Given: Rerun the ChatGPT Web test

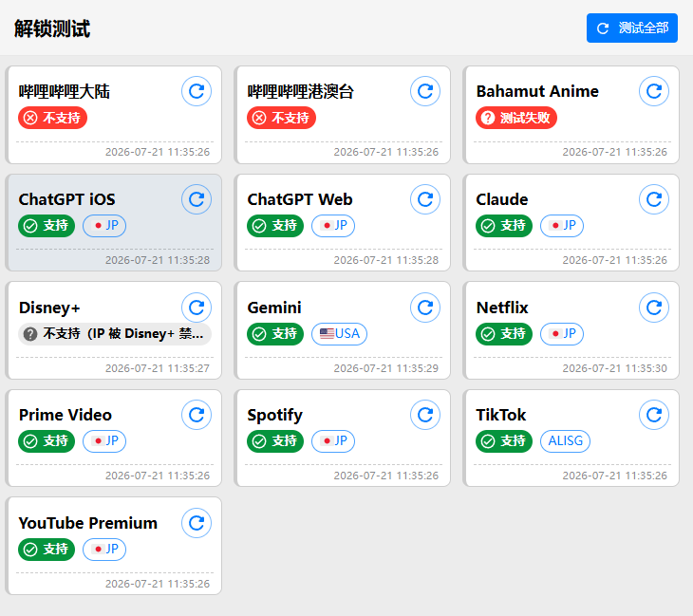Looking at the screenshot, I should point(425,199).
